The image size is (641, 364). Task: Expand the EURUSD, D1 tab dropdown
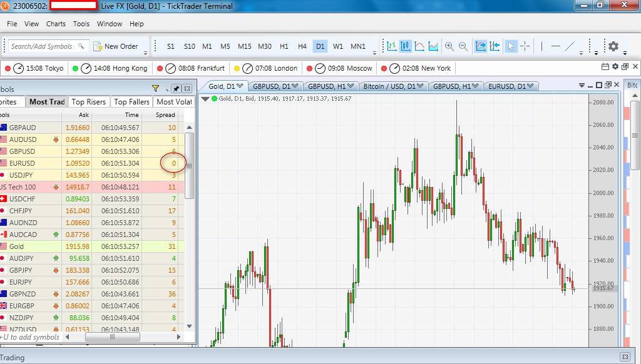pyautogui.click(x=530, y=86)
